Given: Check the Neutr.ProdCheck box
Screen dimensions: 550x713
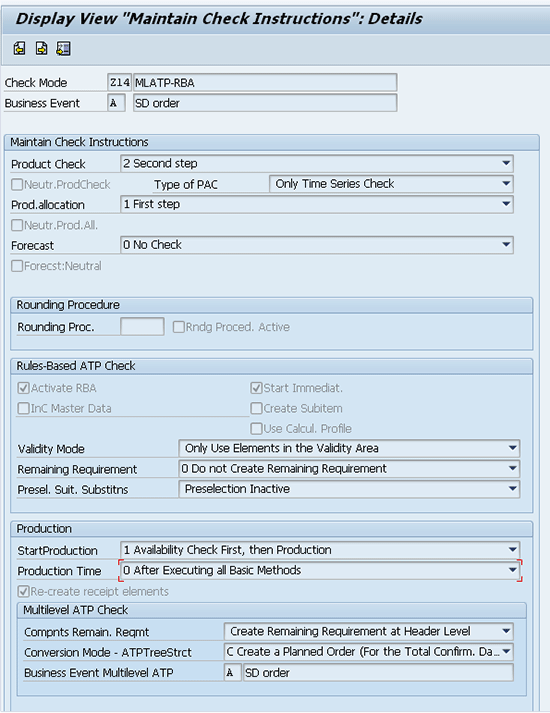Looking at the screenshot, I should [17, 184].
